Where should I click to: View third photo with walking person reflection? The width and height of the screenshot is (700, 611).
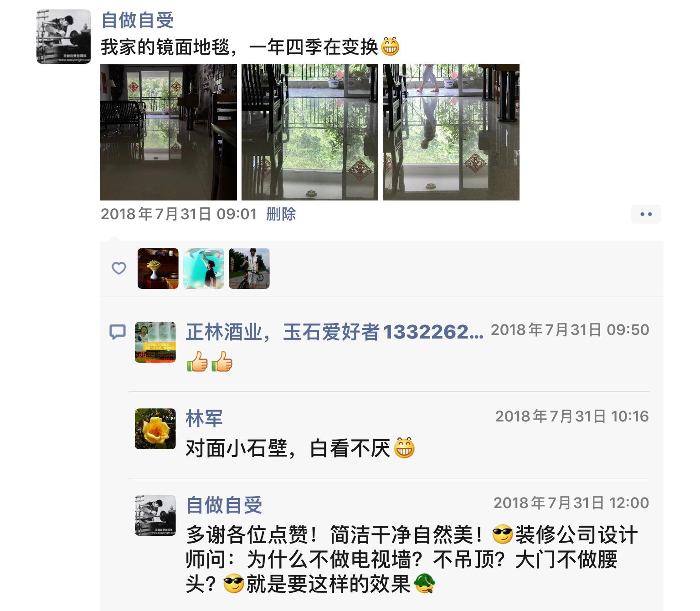click(x=451, y=132)
